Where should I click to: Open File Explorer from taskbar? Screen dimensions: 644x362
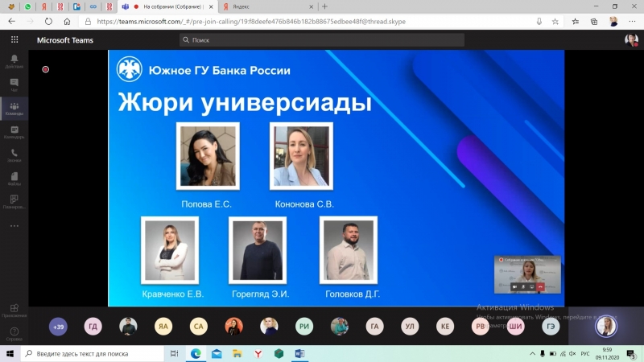tap(237, 353)
